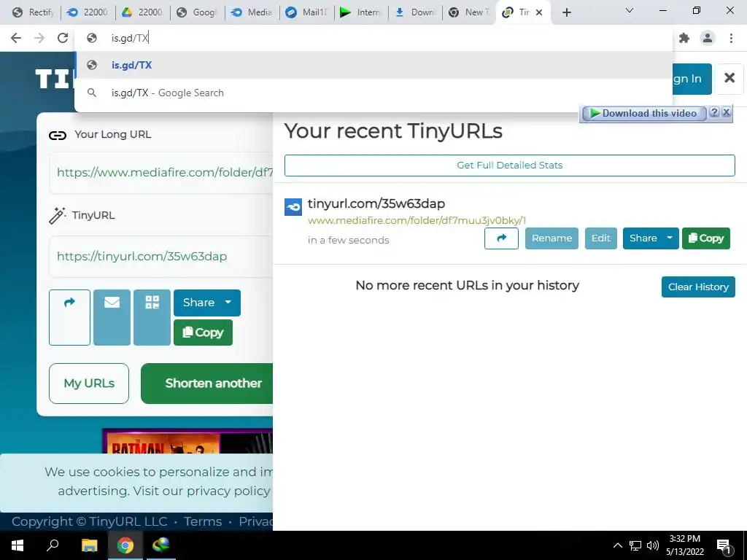The image size is (747, 560).
Task: Click Share in the recent TinyURLs panel
Action: (643, 238)
